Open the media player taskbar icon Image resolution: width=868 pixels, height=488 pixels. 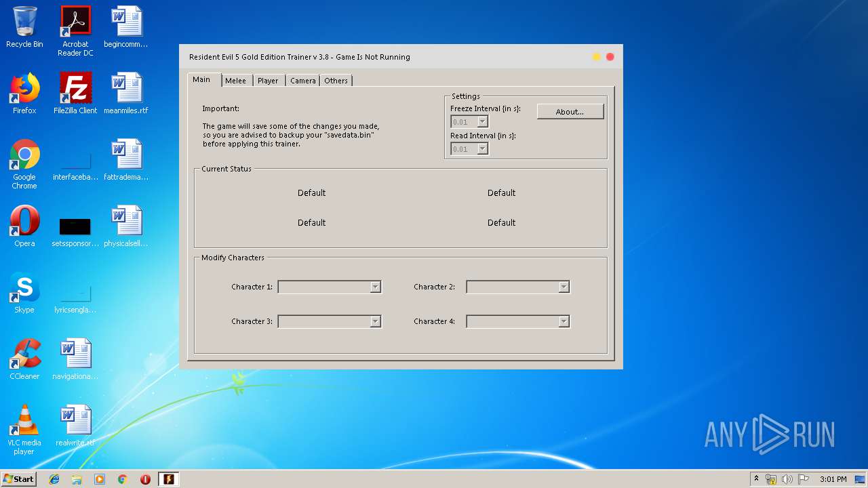100,479
